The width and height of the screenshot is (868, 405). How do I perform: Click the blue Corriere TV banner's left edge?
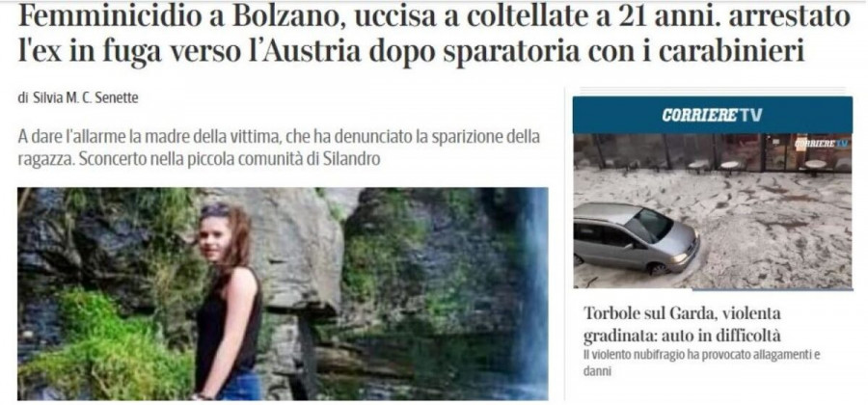tap(577, 115)
